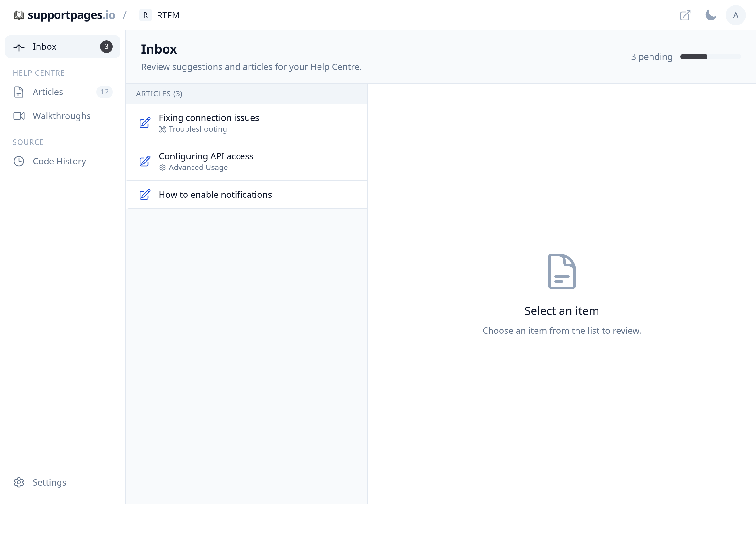Click the Advanced Usage gear icon
The image size is (756, 534).
[x=162, y=168]
